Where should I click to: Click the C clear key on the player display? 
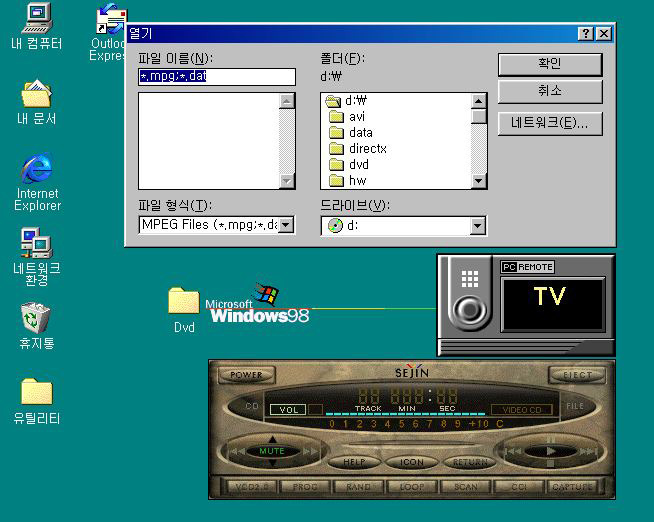(x=500, y=424)
